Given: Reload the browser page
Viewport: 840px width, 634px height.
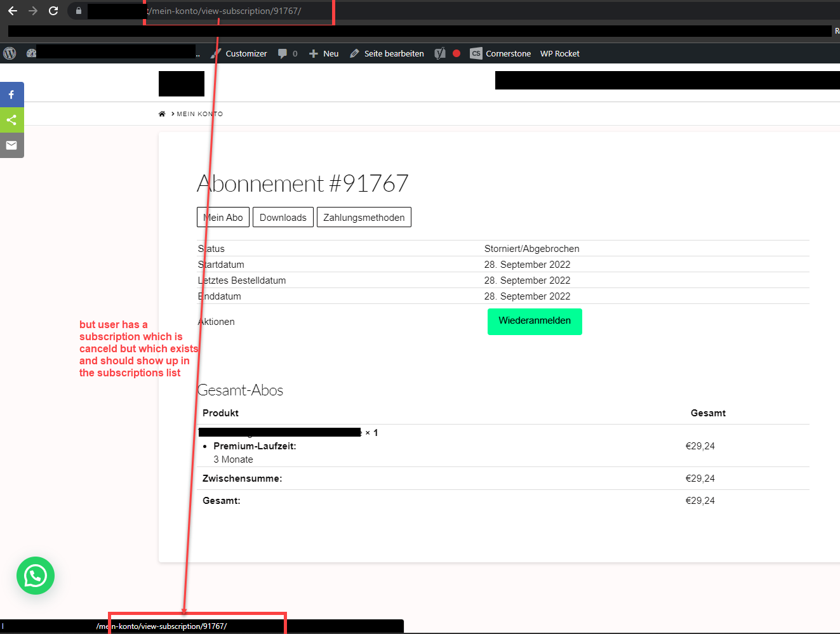Looking at the screenshot, I should click(53, 11).
